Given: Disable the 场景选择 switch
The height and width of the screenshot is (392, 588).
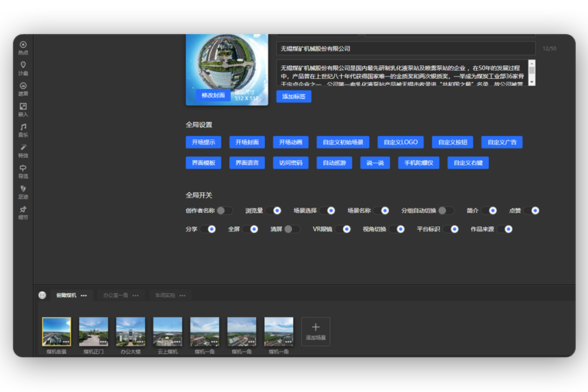Looking at the screenshot, I should [327, 210].
